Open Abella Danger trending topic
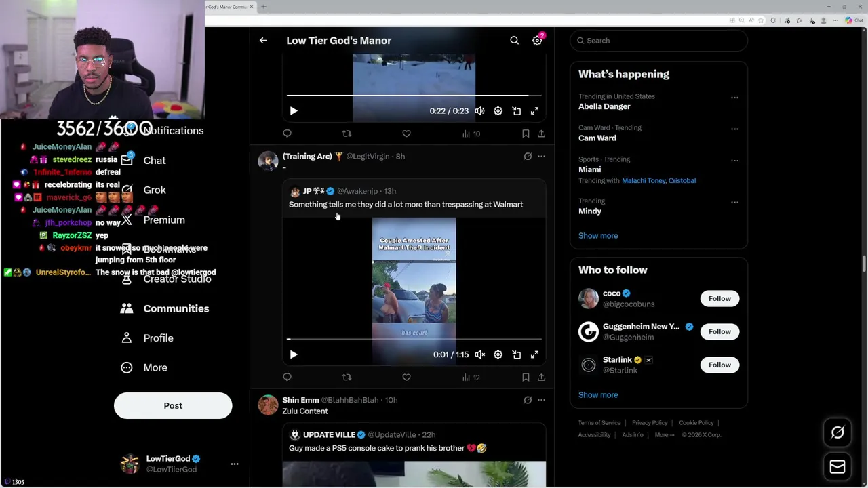 (604, 107)
